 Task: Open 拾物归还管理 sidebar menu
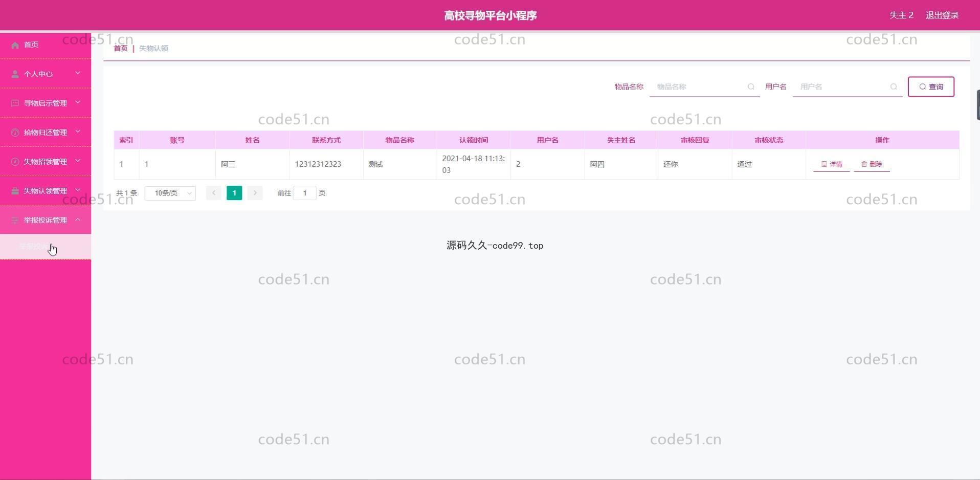(x=46, y=133)
